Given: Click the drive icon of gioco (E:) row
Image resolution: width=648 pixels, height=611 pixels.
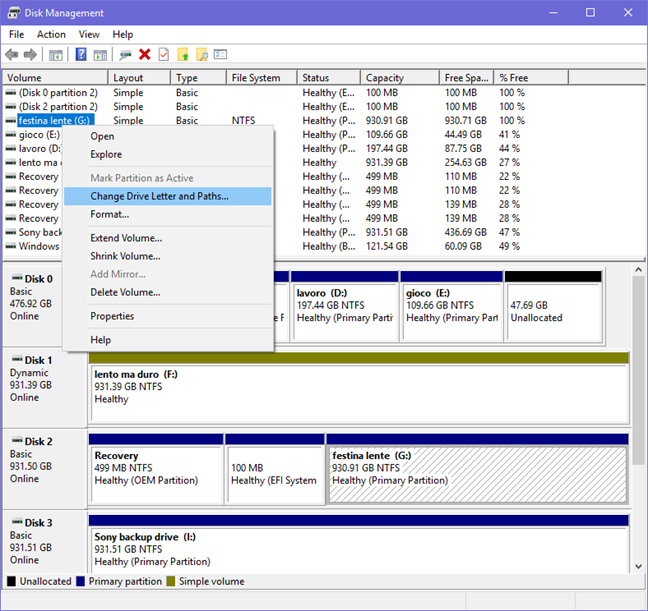Looking at the screenshot, I should (11, 135).
